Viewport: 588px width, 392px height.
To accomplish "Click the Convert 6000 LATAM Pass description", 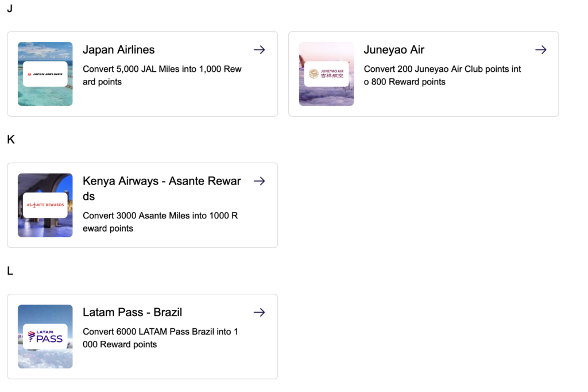I will click(x=161, y=338).
